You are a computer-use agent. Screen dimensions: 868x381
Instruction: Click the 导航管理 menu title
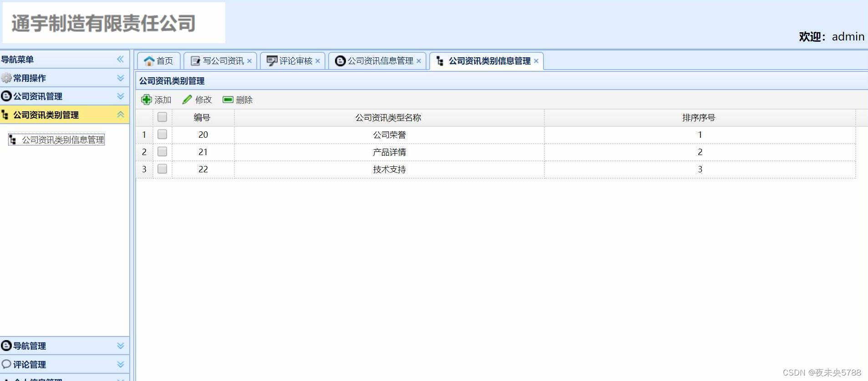pyautogui.click(x=30, y=346)
